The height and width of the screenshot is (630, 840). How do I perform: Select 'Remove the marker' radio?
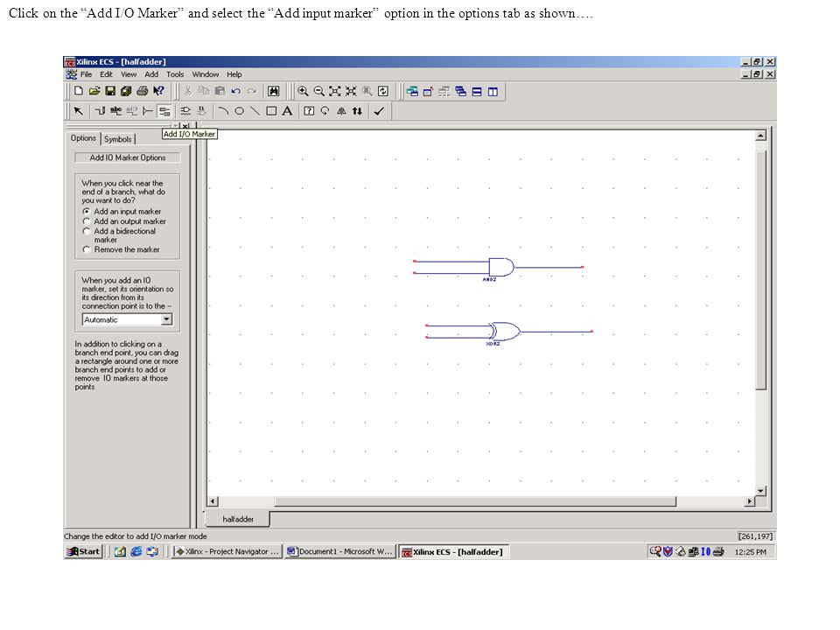[x=87, y=249]
